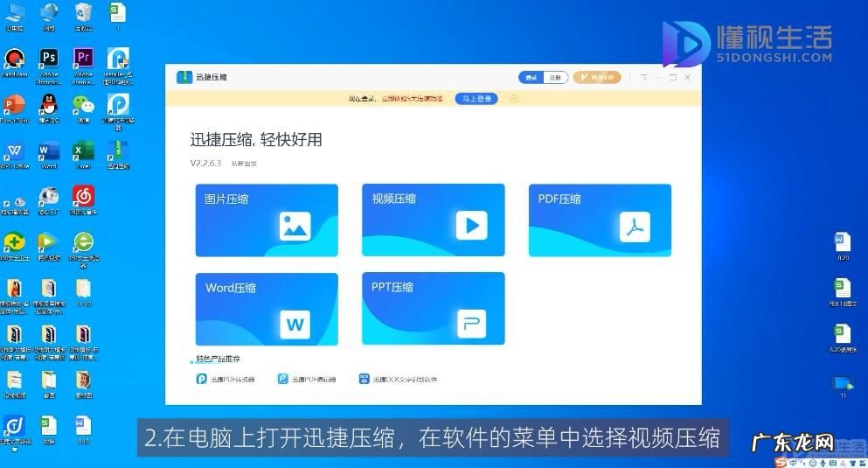Viewport: 868px width, 468px height.
Task: Click the 注册 register button in title bar
Action: point(555,78)
